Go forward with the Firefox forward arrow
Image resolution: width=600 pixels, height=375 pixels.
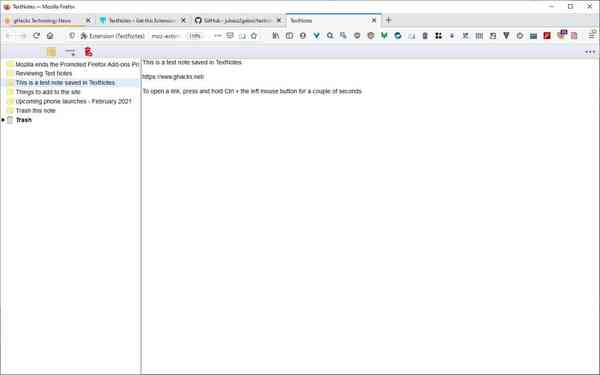coord(22,36)
